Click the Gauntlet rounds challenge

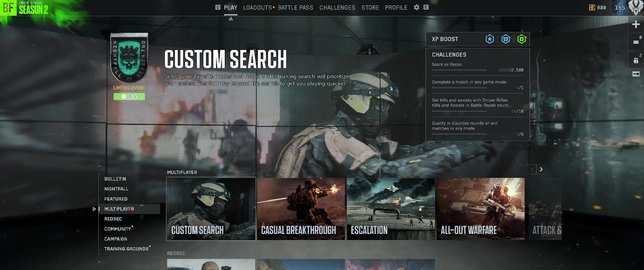point(465,126)
